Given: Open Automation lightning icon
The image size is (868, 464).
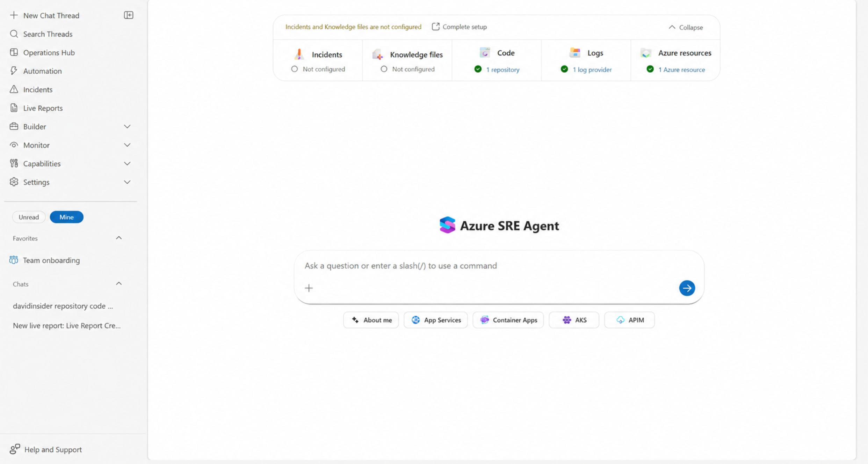Looking at the screenshot, I should [x=14, y=71].
